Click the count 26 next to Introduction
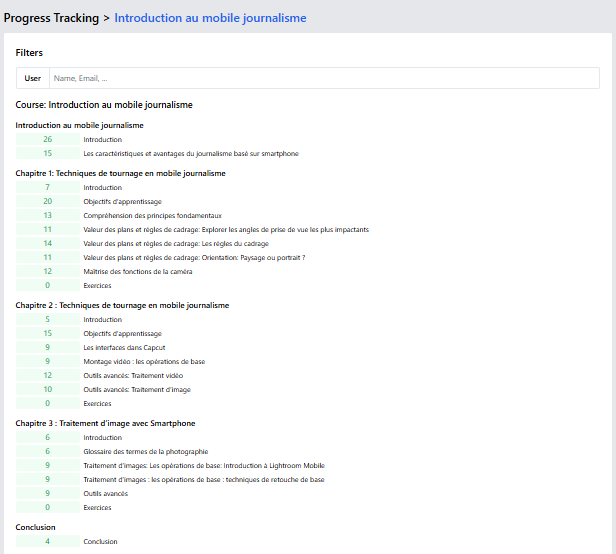This screenshot has width=616, height=554. [x=47, y=139]
